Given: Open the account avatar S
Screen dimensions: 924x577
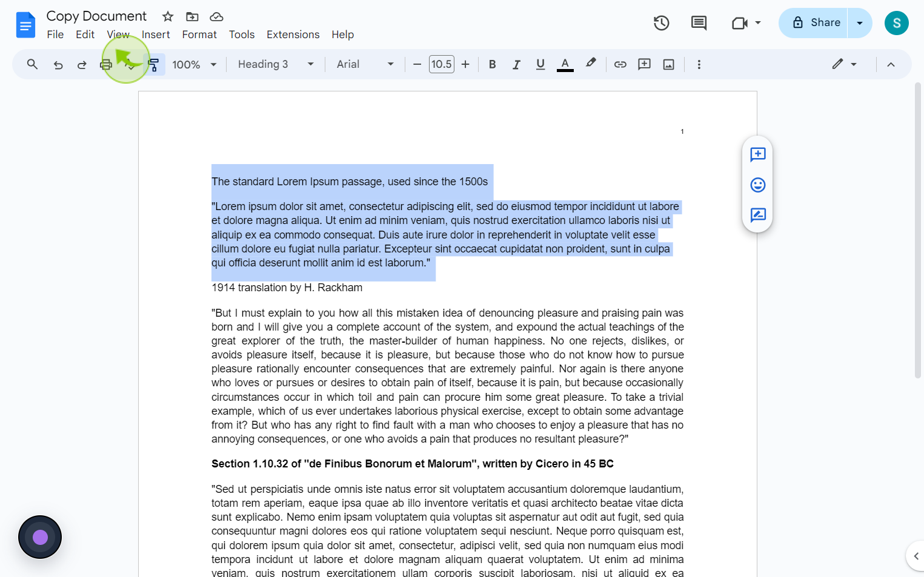Looking at the screenshot, I should 896,23.
